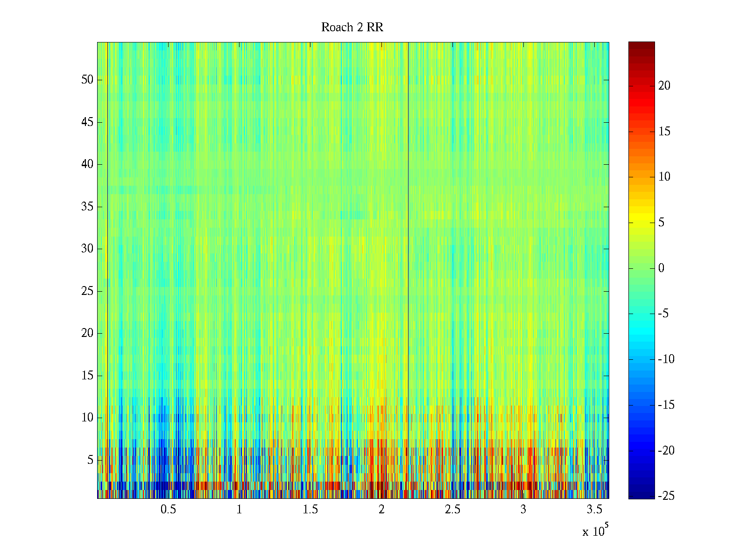Click the dark blue bottom of colorbar
The height and width of the screenshot is (560, 747).
tap(641, 495)
